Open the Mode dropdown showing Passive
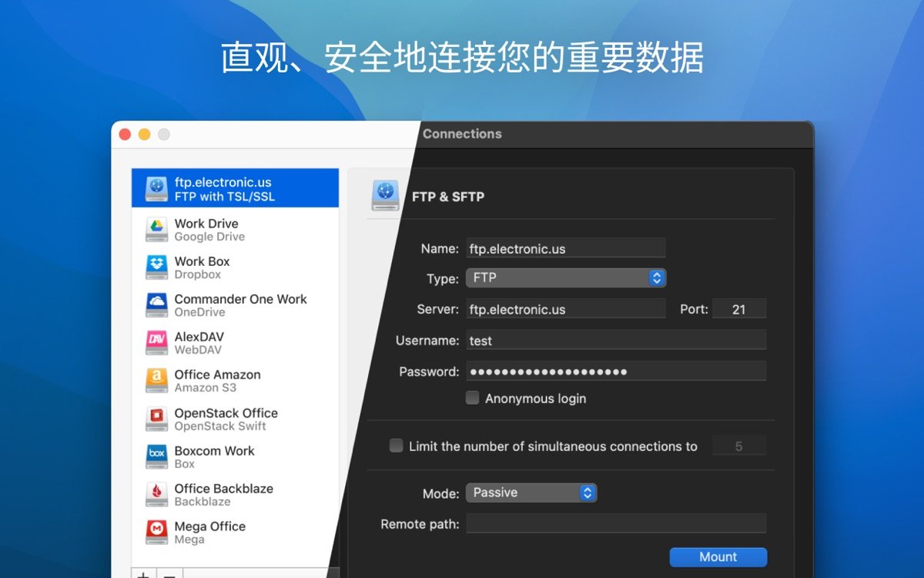 532,492
